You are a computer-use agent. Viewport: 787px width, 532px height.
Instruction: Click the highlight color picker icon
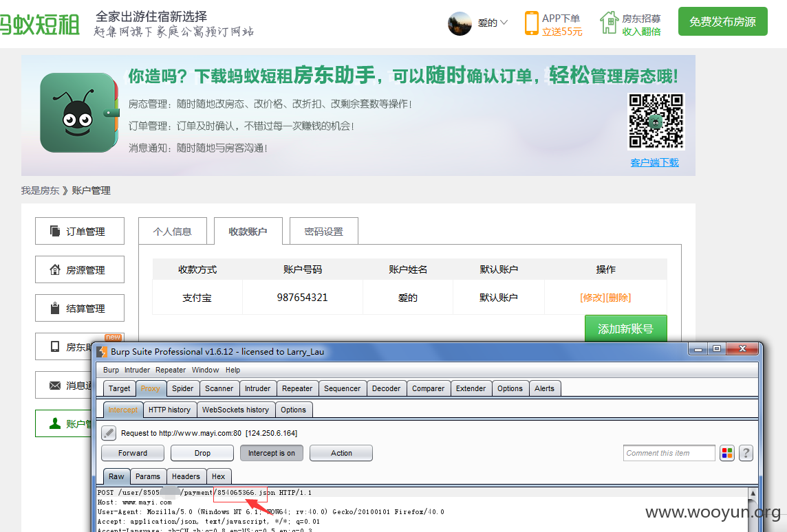[x=726, y=453]
